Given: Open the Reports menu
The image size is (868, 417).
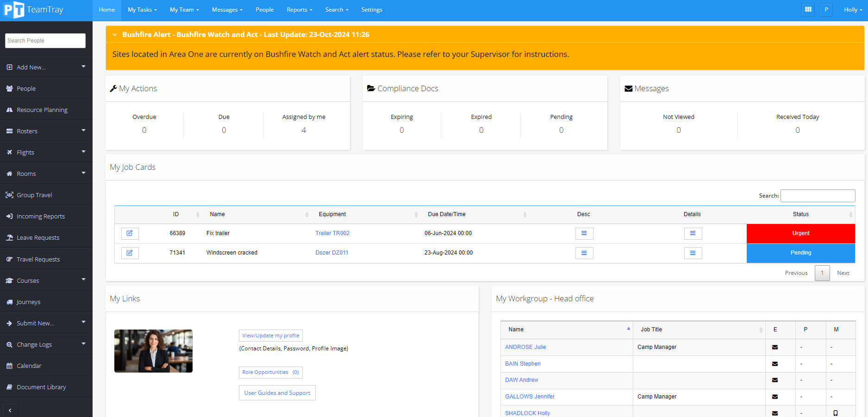Looking at the screenshot, I should tap(299, 9).
